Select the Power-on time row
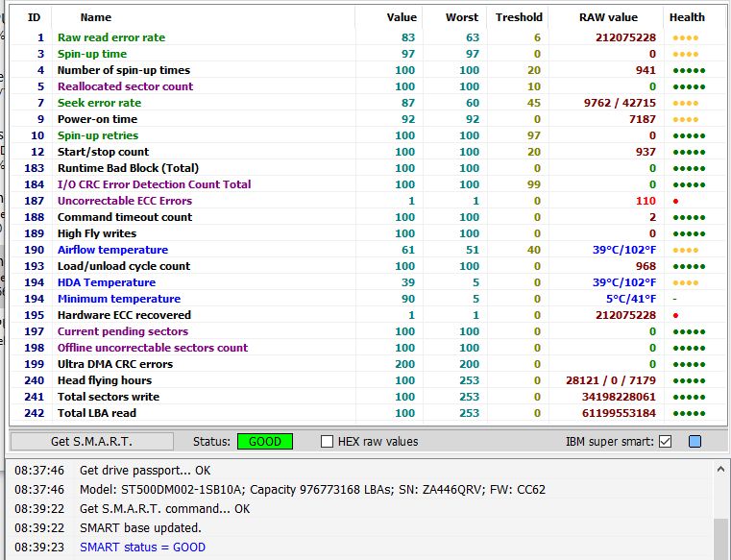The width and height of the screenshot is (731, 560). [x=368, y=119]
